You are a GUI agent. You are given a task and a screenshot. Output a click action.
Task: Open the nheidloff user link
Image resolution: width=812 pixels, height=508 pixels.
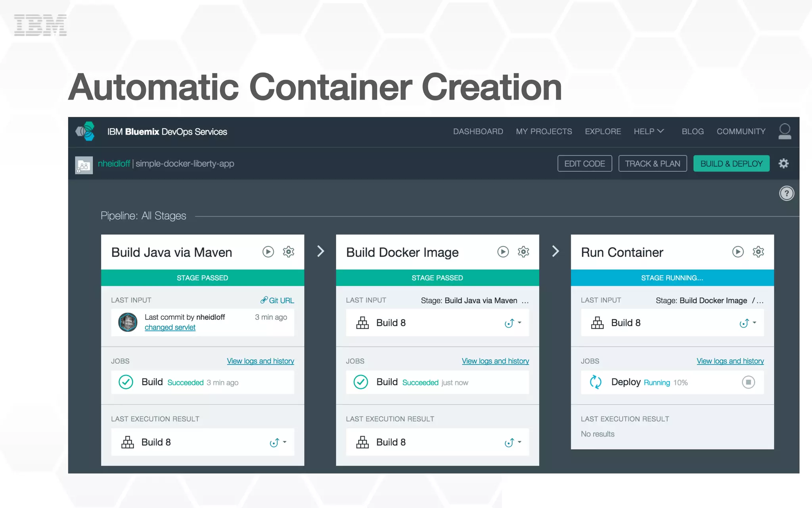[114, 164]
